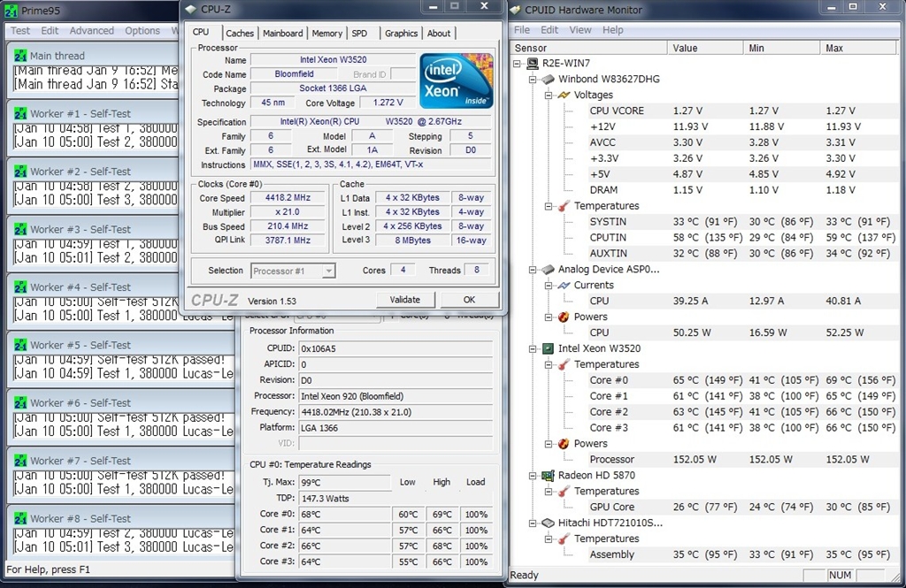Click Prime95 icon on Worker #7 window
This screenshot has width=906, height=588.
[20, 461]
